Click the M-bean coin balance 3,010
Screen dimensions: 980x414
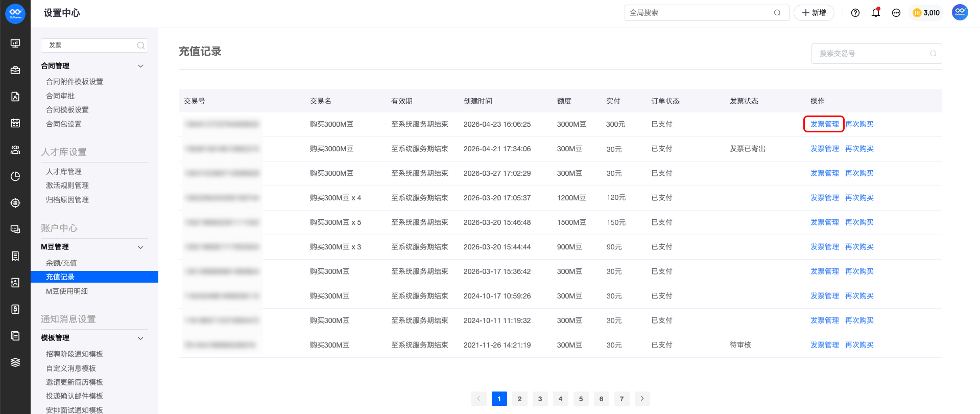coord(926,13)
